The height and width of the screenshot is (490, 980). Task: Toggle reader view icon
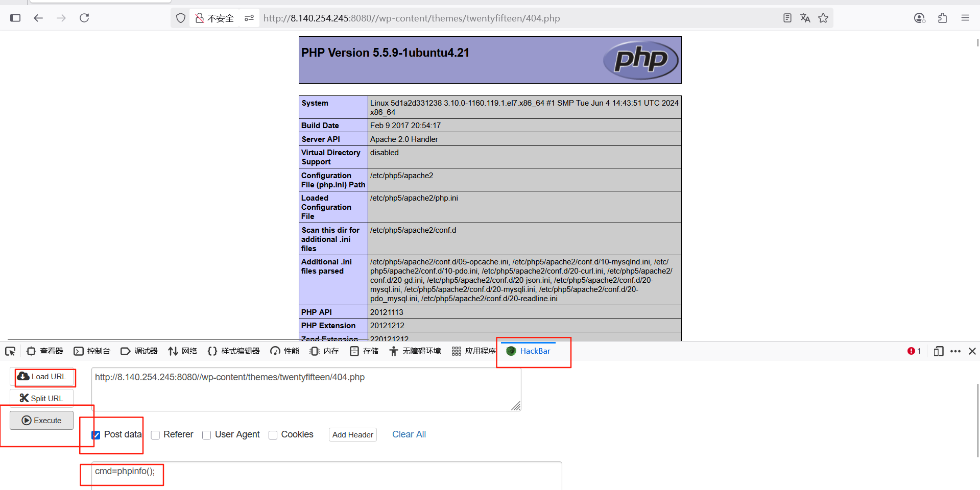tap(787, 18)
